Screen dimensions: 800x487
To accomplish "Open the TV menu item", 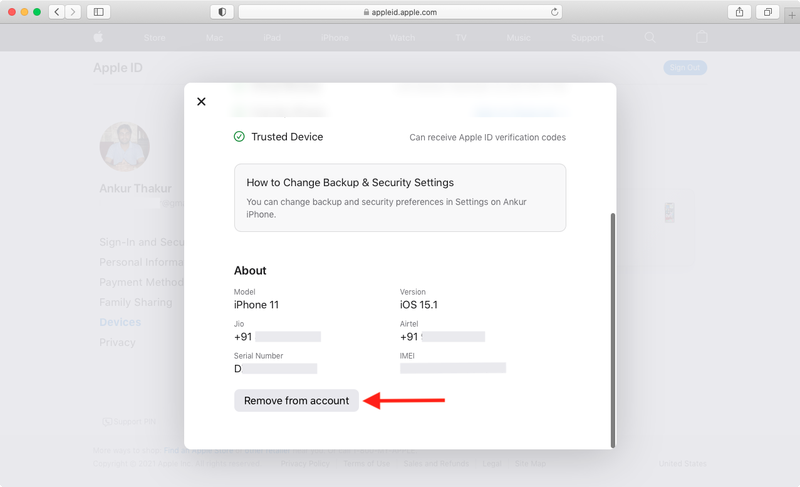I will [x=461, y=38].
